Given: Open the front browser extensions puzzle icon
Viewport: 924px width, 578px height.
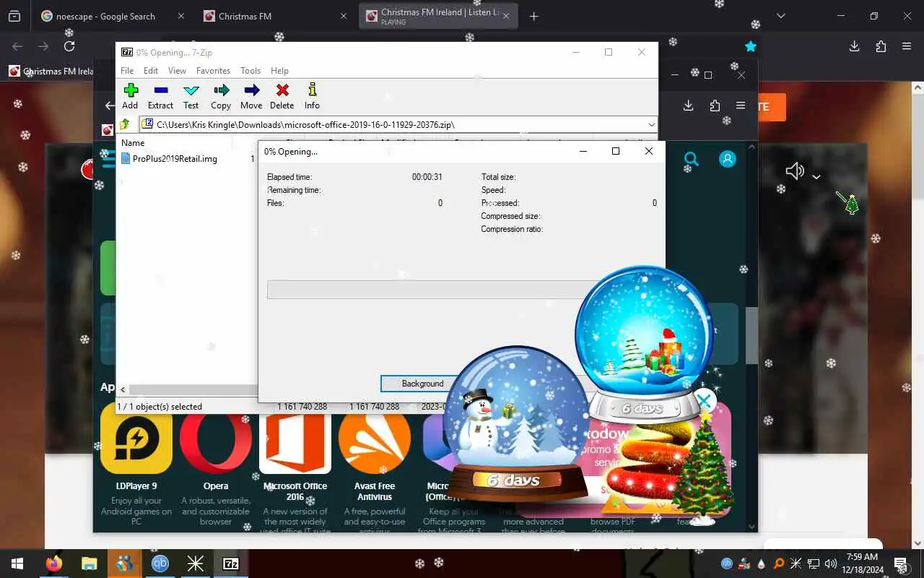Looking at the screenshot, I should pyautogui.click(x=881, y=46).
